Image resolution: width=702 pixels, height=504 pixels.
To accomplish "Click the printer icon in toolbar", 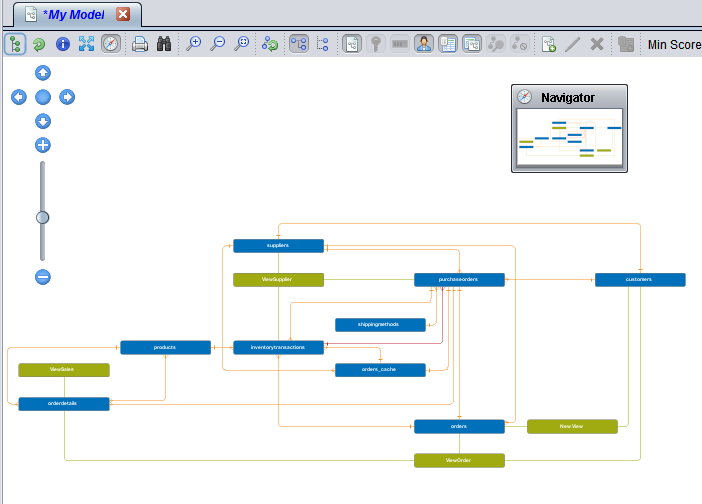I will (140, 44).
